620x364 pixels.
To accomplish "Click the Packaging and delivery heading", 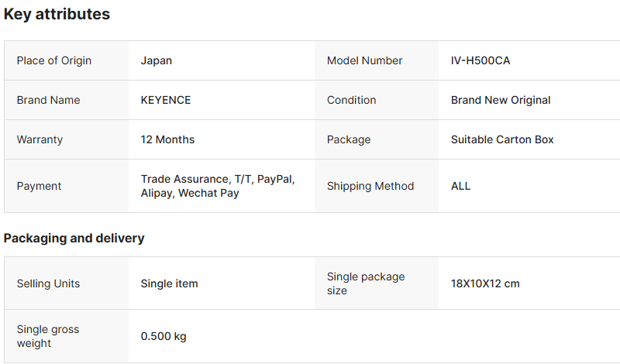I will point(74,238).
